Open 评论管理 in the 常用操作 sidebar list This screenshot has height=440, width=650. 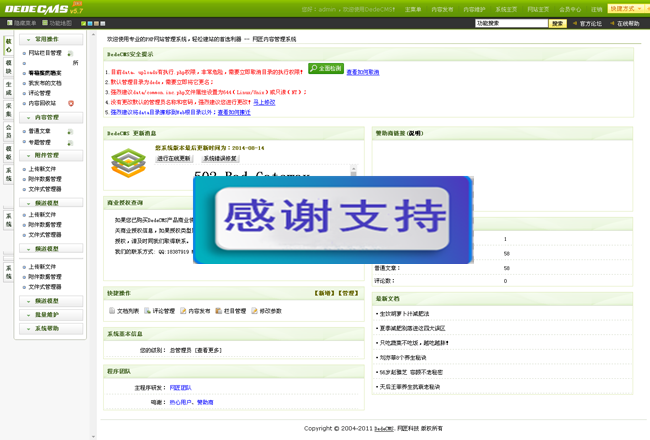pos(39,93)
